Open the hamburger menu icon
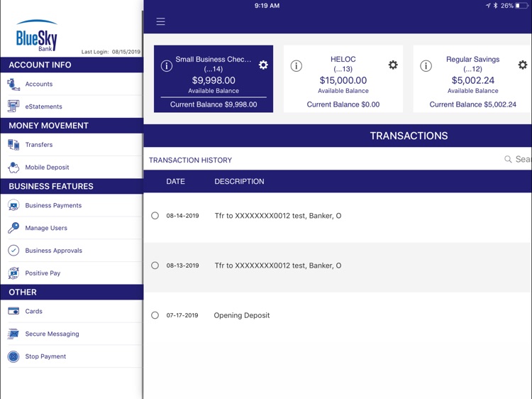Image resolution: width=532 pixels, height=399 pixels. click(x=160, y=22)
